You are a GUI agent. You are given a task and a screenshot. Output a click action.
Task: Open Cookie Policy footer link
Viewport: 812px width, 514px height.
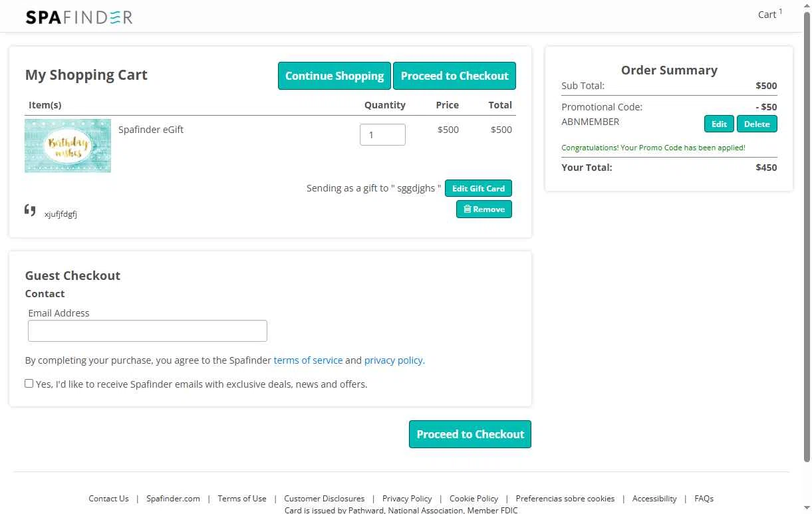pyautogui.click(x=474, y=498)
